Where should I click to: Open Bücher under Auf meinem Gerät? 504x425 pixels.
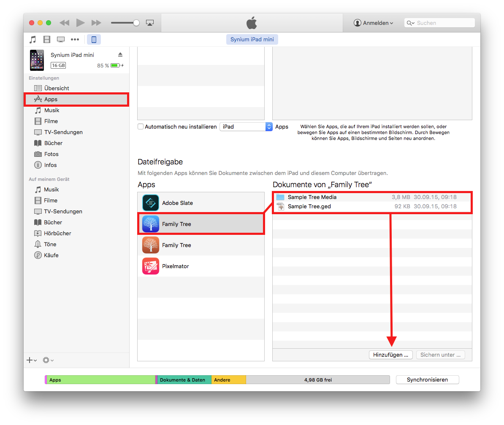click(x=76, y=223)
